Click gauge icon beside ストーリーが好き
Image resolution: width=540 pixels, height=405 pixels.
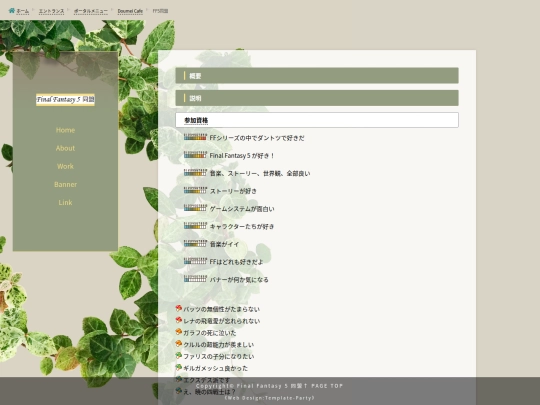[x=195, y=190]
